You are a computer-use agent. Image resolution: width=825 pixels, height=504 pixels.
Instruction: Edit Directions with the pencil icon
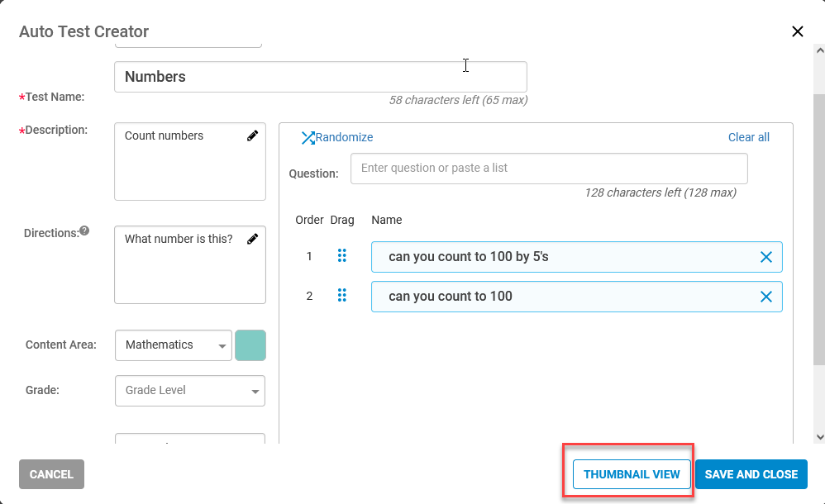point(253,239)
